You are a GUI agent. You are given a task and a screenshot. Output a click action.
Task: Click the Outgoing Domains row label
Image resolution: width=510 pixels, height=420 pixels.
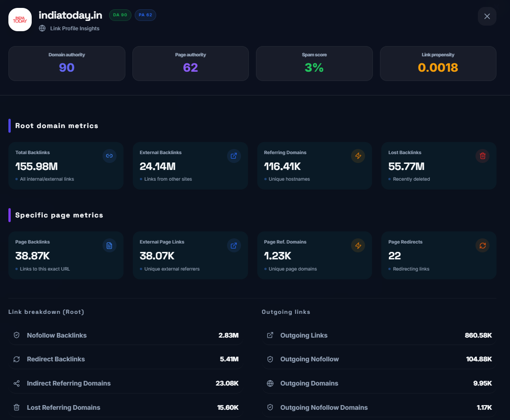(x=309, y=383)
